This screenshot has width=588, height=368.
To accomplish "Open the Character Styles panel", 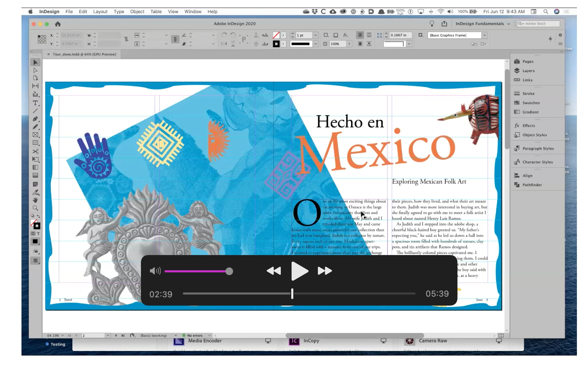I will (x=537, y=162).
